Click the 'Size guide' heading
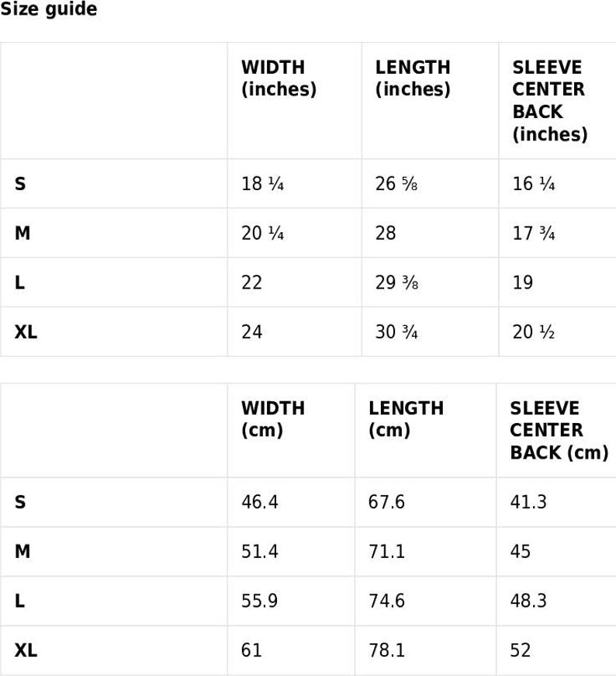This screenshot has width=616, height=676. click(x=49, y=9)
